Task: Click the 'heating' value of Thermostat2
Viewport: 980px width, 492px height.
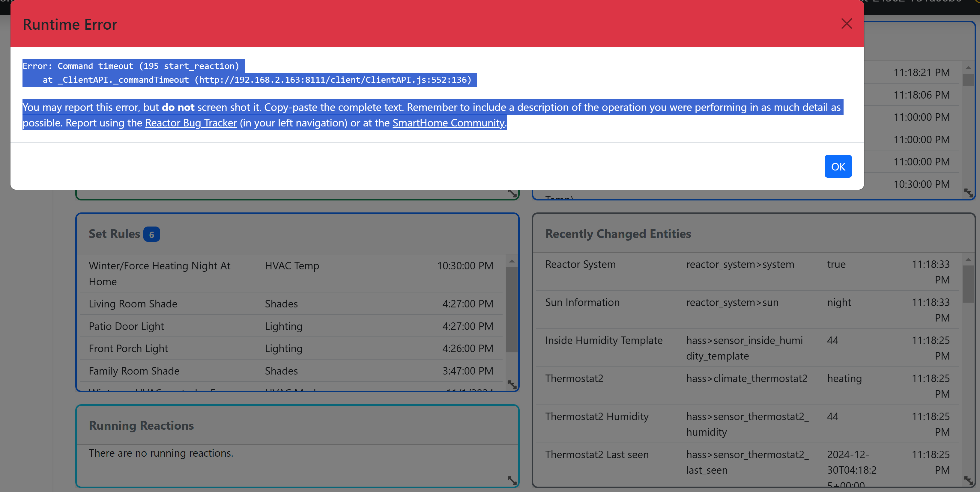Action: pyautogui.click(x=844, y=378)
